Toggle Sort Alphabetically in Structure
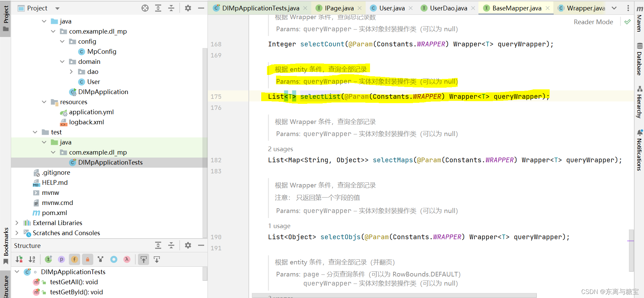This screenshot has height=298, width=644. pyautogui.click(x=32, y=259)
